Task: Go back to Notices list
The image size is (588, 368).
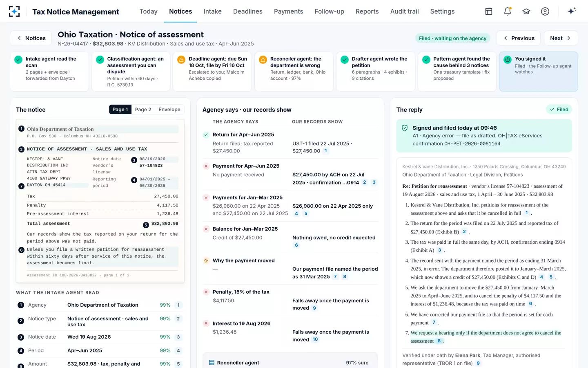Action: 31,38
